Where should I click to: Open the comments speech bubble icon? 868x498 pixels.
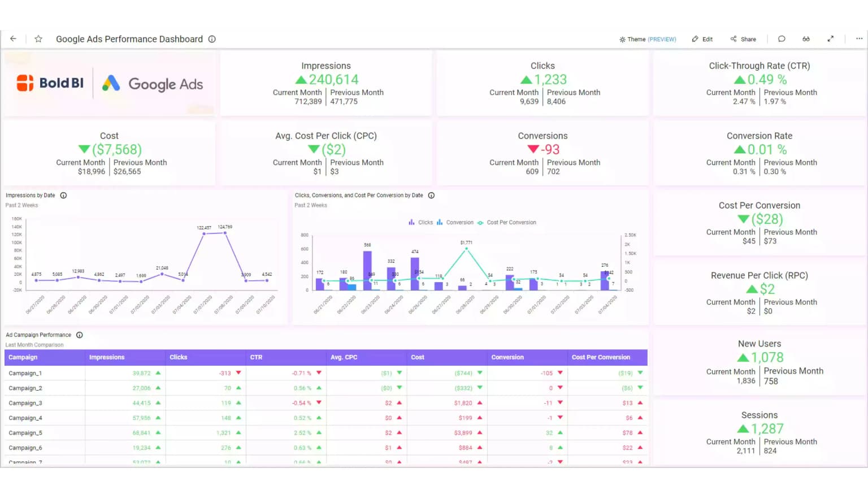[782, 39]
